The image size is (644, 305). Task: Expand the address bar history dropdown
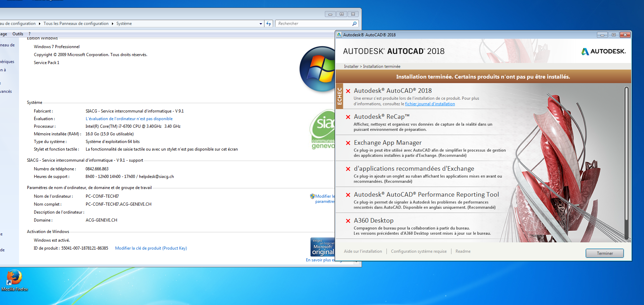pos(261,24)
